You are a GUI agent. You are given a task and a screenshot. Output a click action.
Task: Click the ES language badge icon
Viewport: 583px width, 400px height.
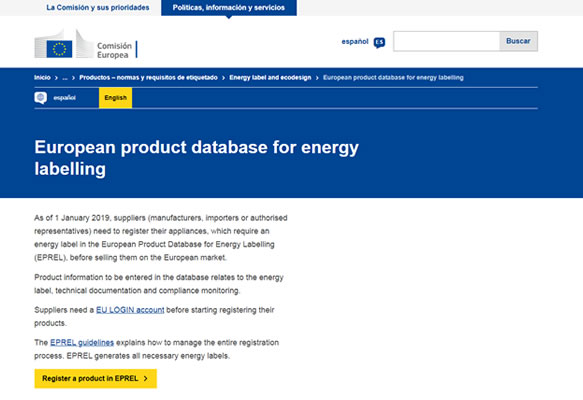[379, 42]
